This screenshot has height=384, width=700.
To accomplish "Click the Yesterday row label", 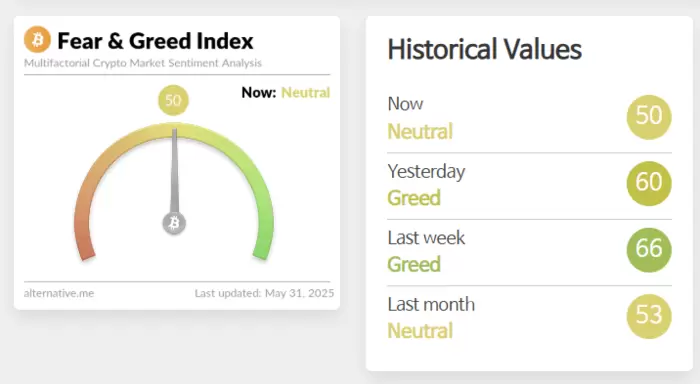I will pos(426,171).
